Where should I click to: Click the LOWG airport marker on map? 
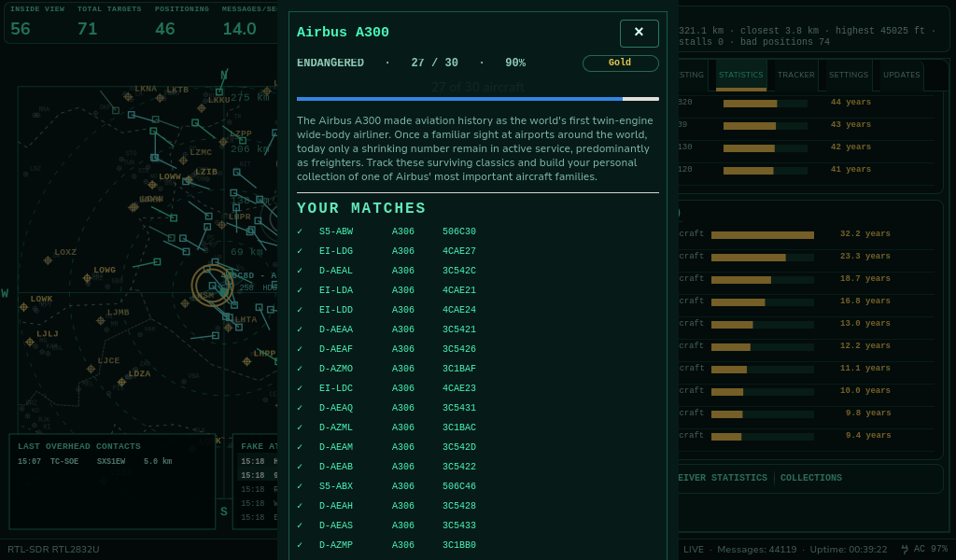(87, 278)
